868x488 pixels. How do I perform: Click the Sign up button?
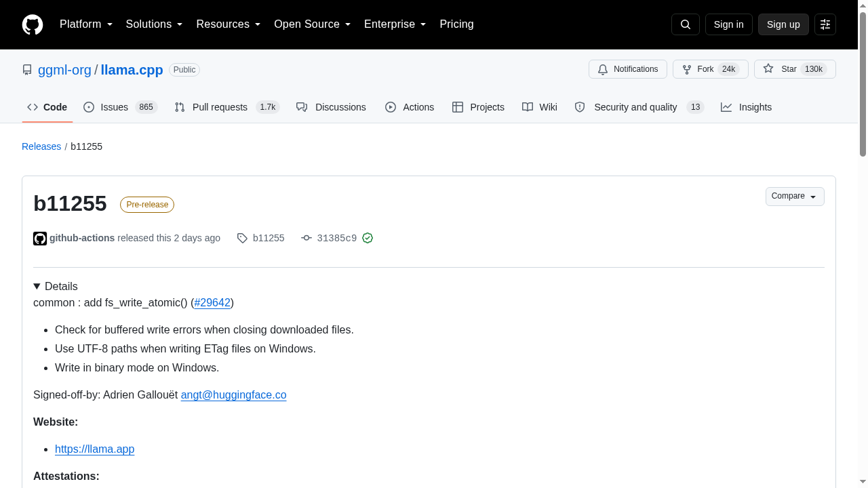pos(783,24)
